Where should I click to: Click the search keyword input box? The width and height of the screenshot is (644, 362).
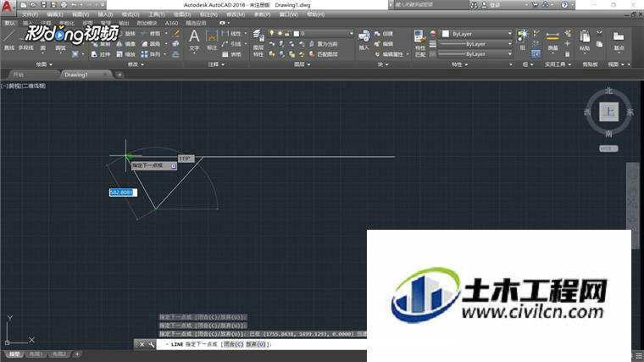point(430,5)
